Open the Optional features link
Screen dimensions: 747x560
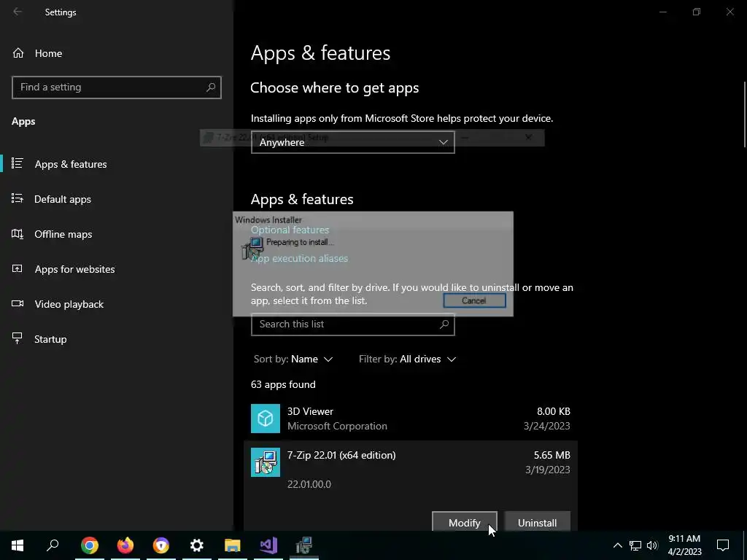click(x=290, y=230)
